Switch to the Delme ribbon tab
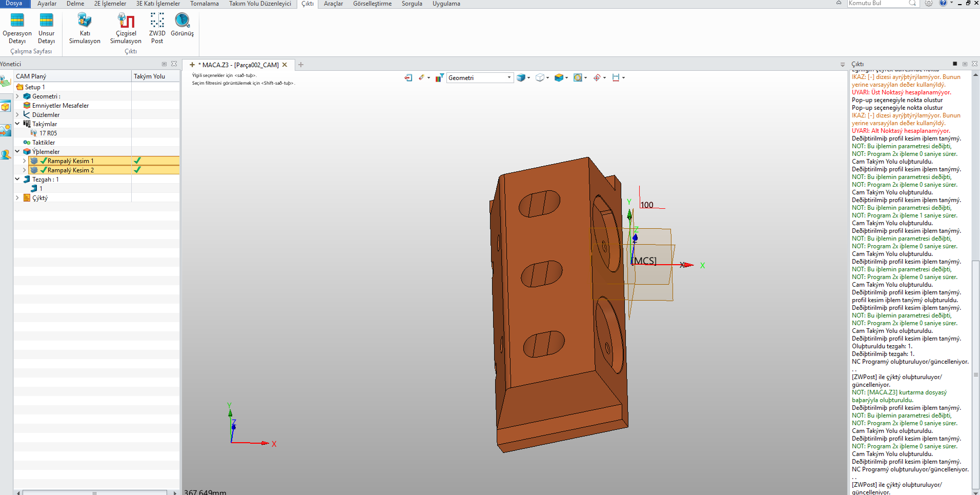The width and height of the screenshot is (980, 495). click(x=75, y=4)
